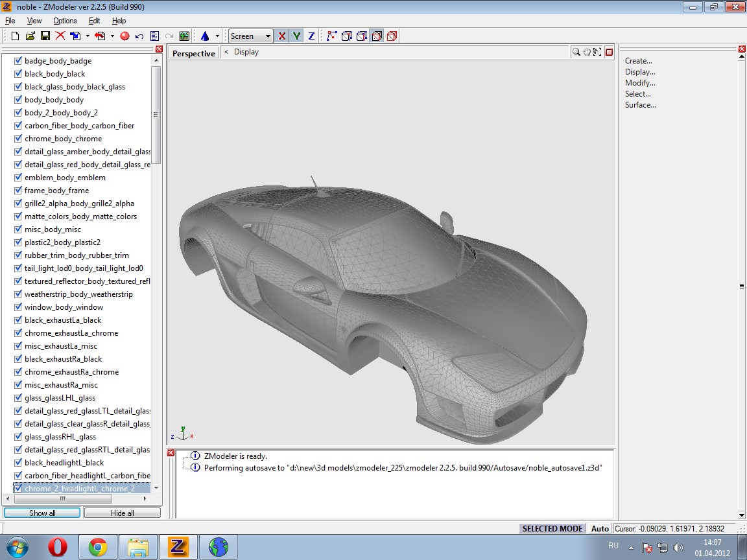
Task: Hide window_body_window using its checkbox
Action: click(18, 307)
